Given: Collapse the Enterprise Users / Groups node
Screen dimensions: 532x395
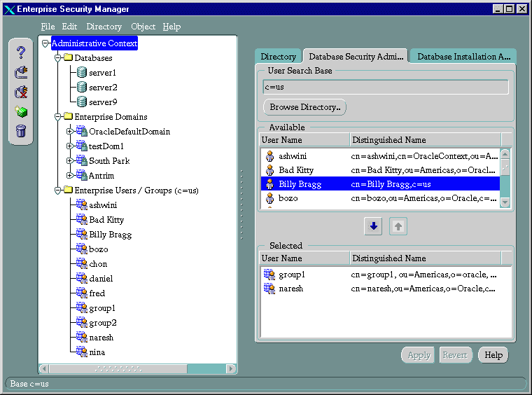Looking at the screenshot, I should [58, 190].
